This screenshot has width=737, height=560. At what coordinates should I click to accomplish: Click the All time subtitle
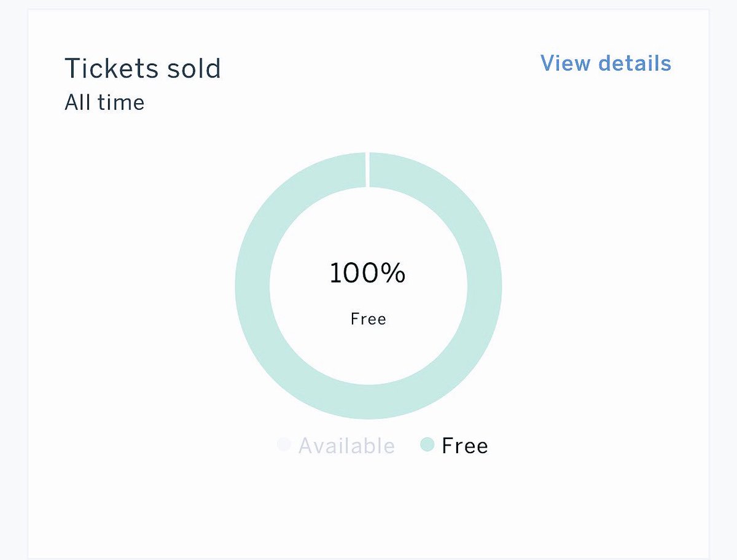point(104,102)
